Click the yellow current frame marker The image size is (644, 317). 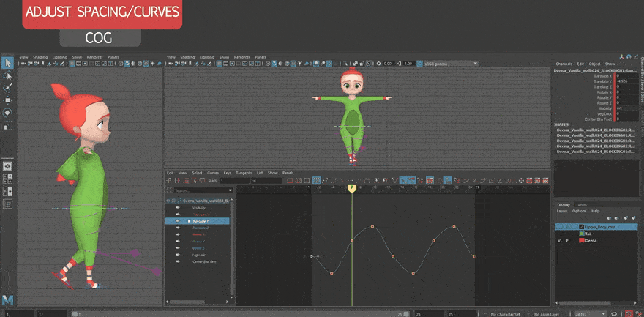351,188
